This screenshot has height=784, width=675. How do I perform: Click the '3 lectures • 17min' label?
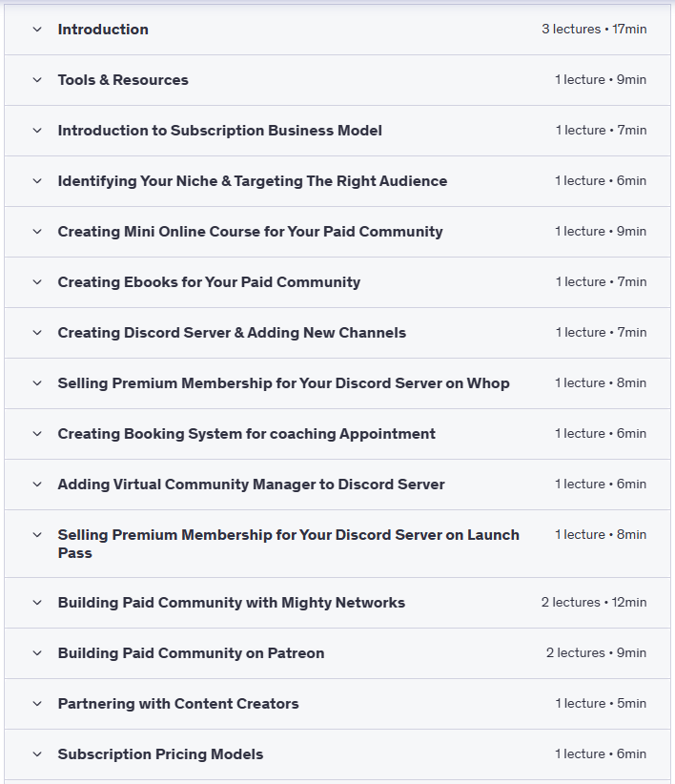(x=594, y=30)
